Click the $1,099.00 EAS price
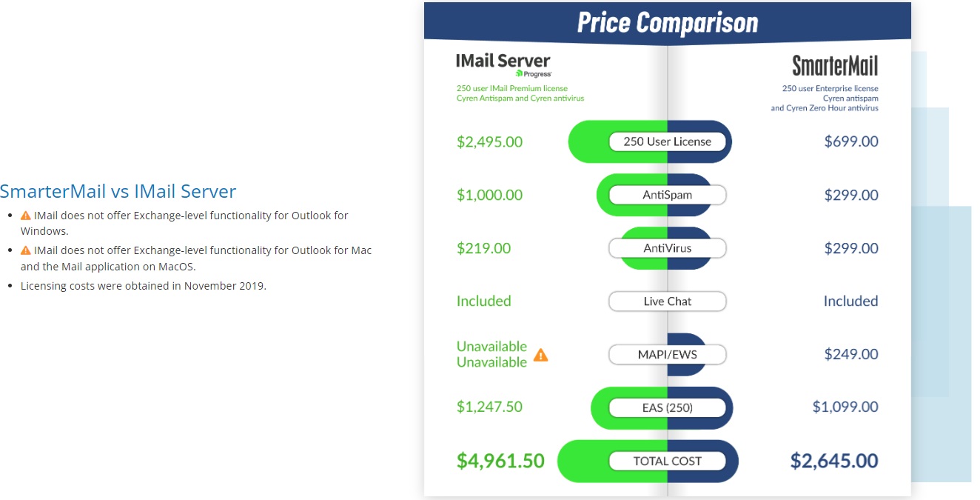 [x=845, y=407]
